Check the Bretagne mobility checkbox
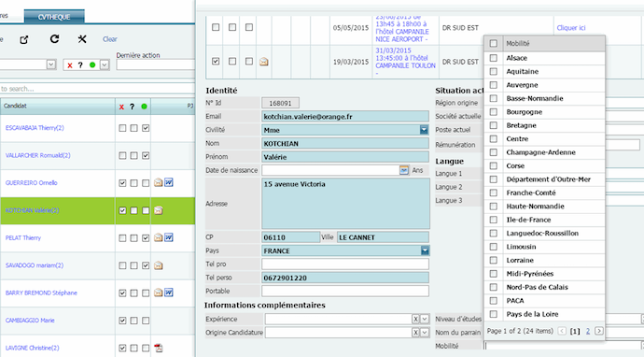 point(494,125)
